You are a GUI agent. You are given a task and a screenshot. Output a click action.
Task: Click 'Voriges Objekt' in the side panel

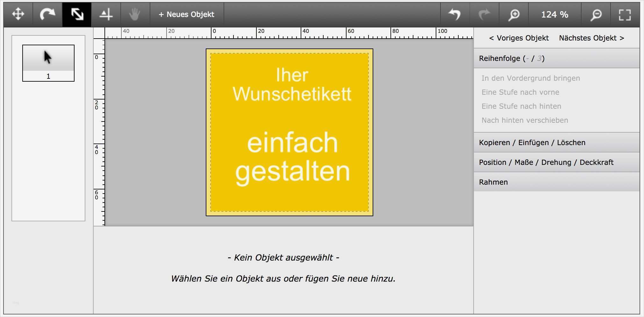tap(519, 38)
